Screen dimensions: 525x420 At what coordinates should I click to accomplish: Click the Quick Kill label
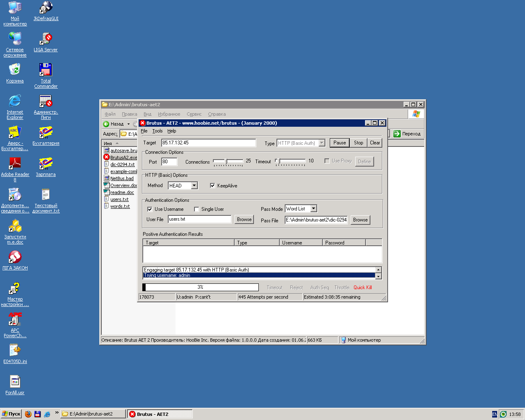[x=363, y=288]
